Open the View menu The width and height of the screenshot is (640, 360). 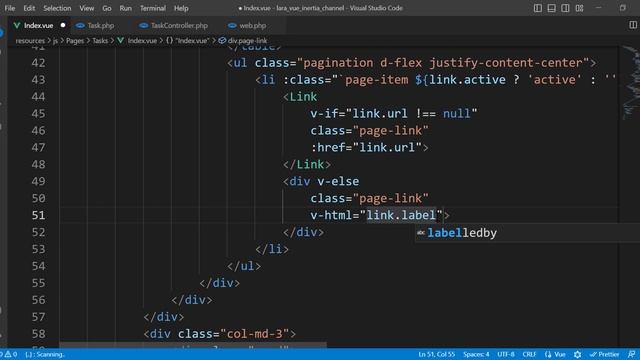click(x=87, y=8)
